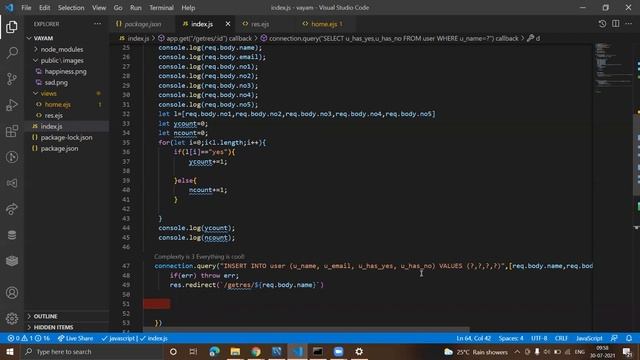Open notifications bell in status bar

(629, 338)
